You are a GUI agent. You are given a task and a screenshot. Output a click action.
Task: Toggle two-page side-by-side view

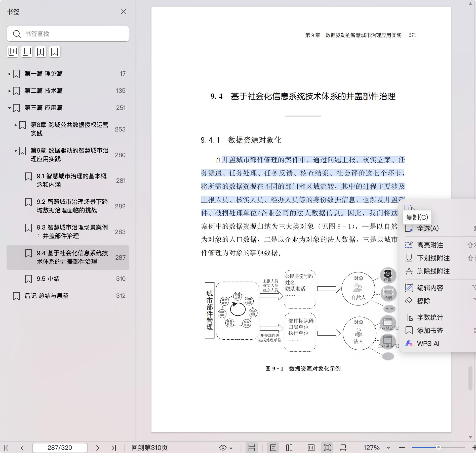point(289,448)
